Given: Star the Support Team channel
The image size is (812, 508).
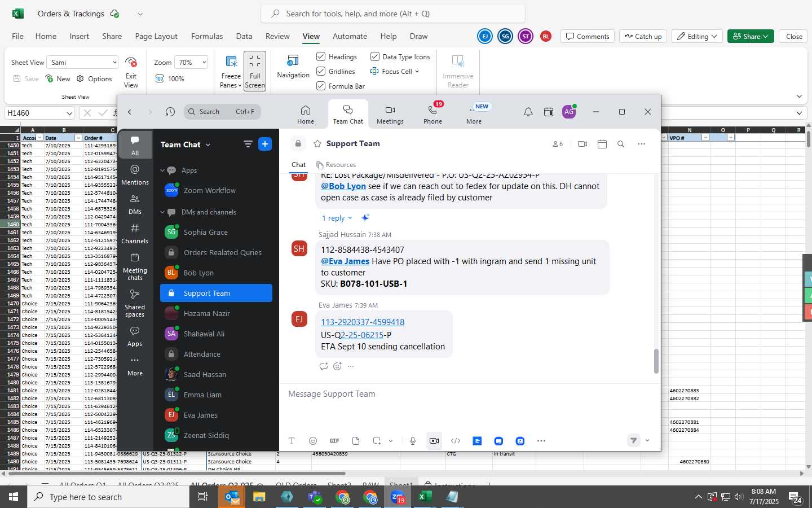Looking at the screenshot, I should pyautogui.click(x=317, y=144).
